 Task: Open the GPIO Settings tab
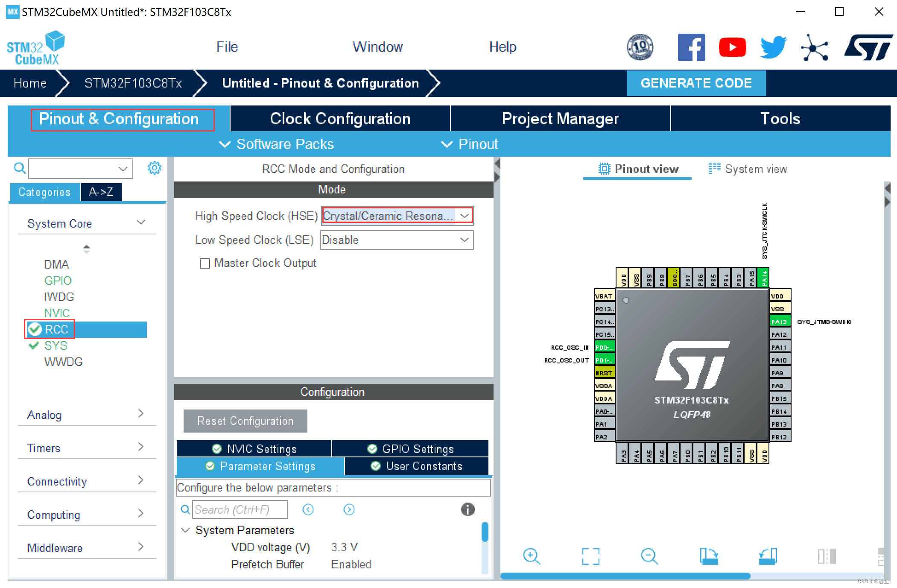pyautogui.click(x=410, y=449)
